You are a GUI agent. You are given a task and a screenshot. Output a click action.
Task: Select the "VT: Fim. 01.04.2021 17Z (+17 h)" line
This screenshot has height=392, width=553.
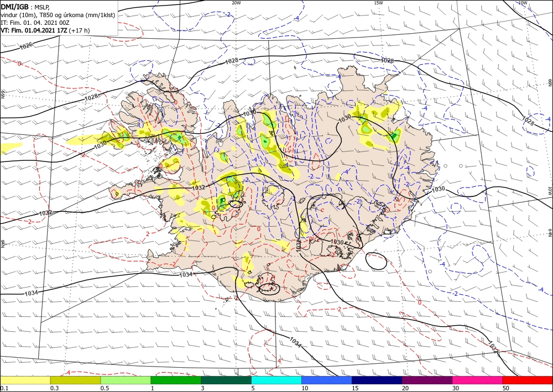(x=45, y=30)
